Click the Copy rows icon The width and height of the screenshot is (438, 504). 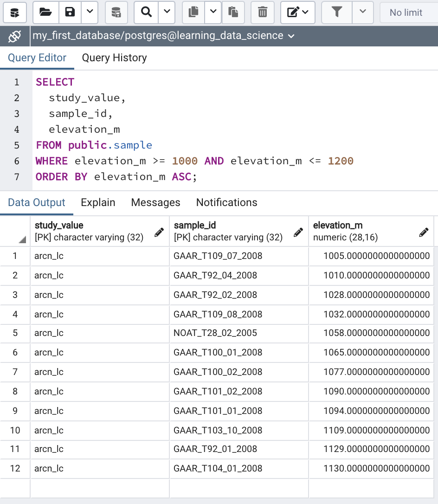coord(193,13)
